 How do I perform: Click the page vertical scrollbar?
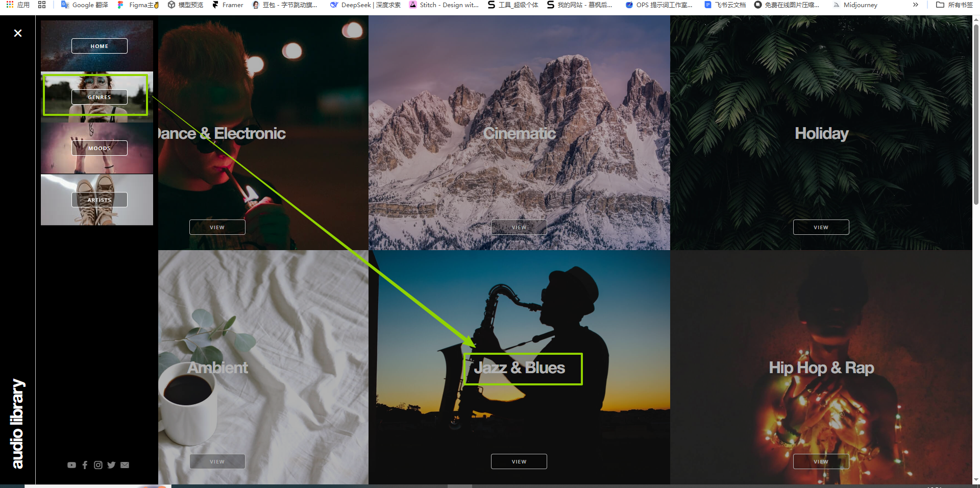point(976,112)
